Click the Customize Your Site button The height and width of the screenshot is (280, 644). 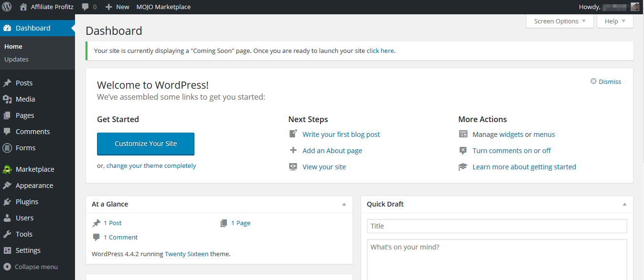146,144
